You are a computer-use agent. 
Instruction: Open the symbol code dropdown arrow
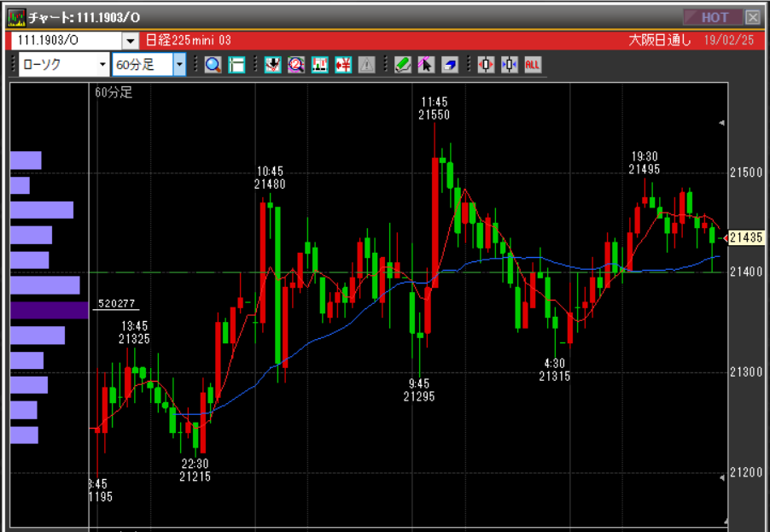click(130, 41)
